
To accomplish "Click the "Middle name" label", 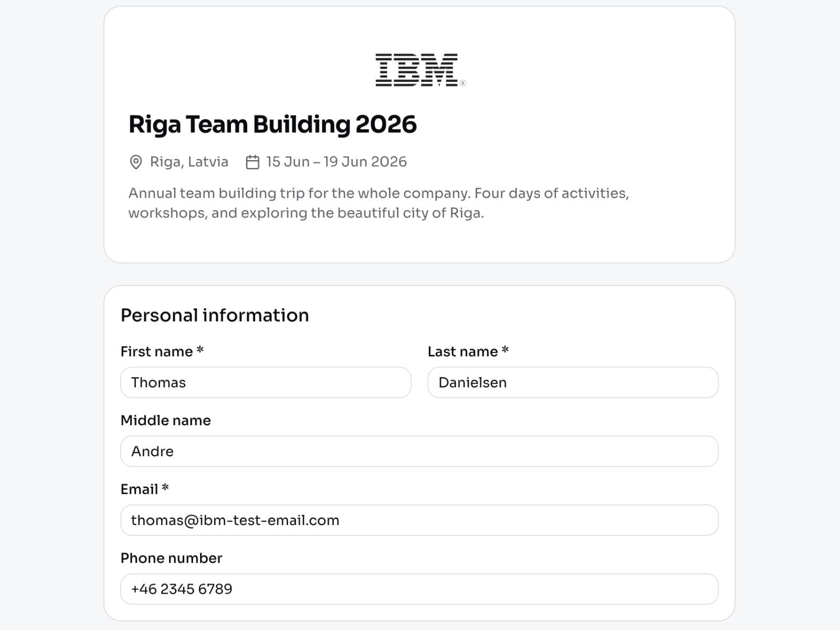I will (165, 421).
